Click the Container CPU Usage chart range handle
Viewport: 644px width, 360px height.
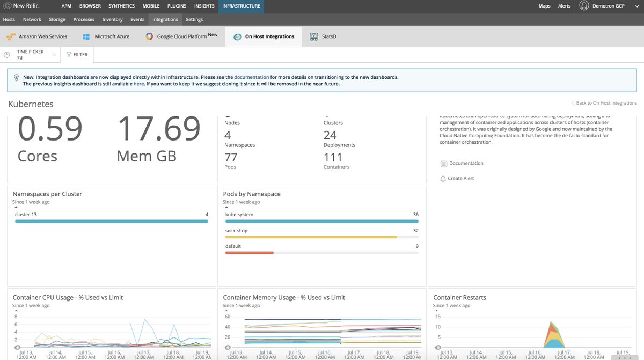18,347
